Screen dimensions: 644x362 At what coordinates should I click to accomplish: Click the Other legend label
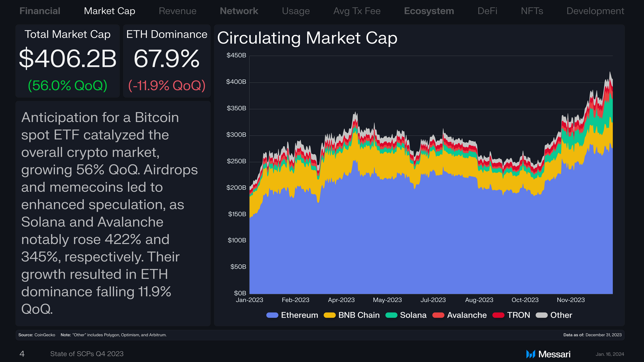561,315
